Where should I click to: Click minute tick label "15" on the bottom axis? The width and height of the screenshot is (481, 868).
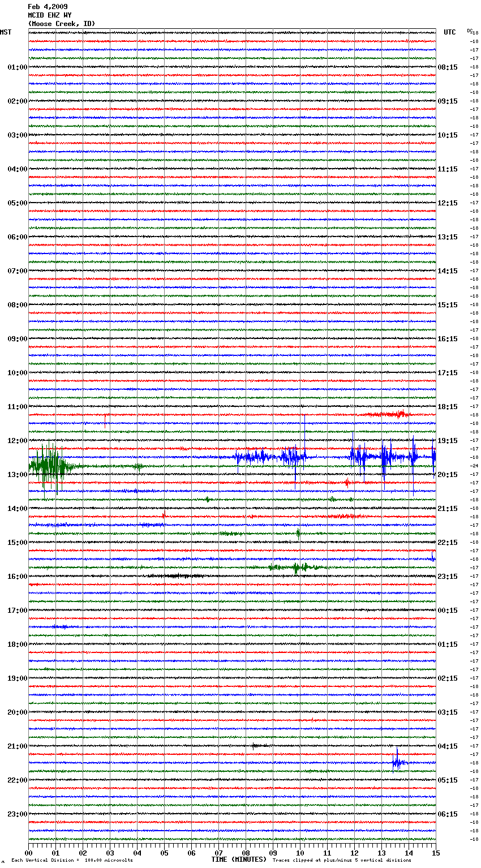click(436, 853)
